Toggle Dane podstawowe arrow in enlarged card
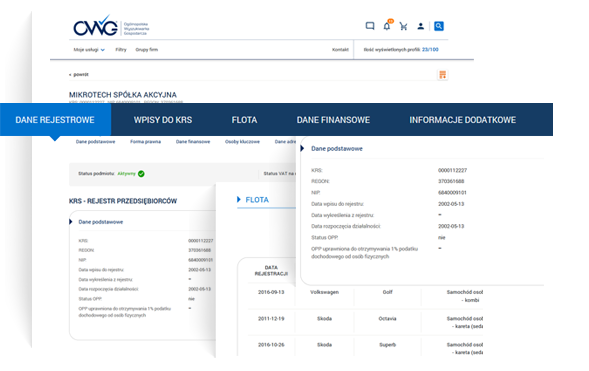This screenshot has height=371, width=589. click(302, 148)
